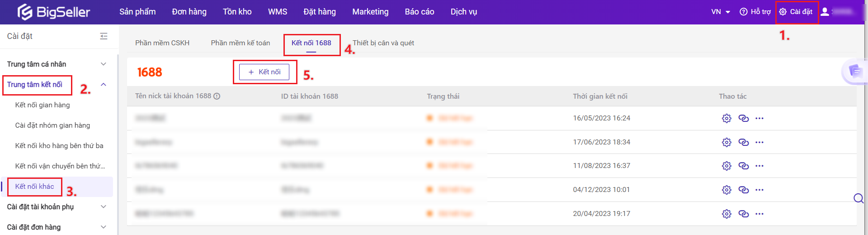Screen dimensions: 868x235
Task: Select Kết nối khác sidebar item
Action: click(34, 187)
